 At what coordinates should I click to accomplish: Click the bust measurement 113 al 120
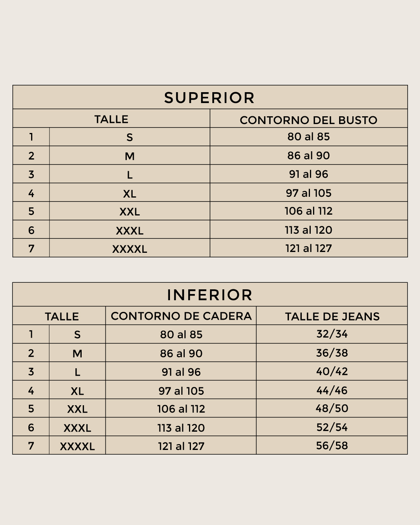pyautogui.click(x=308, y=230)
